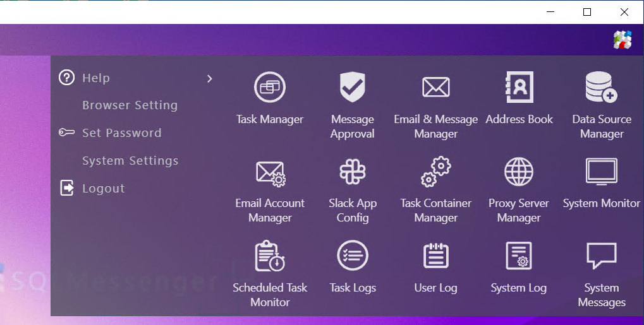Click the colorful cube logo icon
The image size is (644, 325).
623,40
